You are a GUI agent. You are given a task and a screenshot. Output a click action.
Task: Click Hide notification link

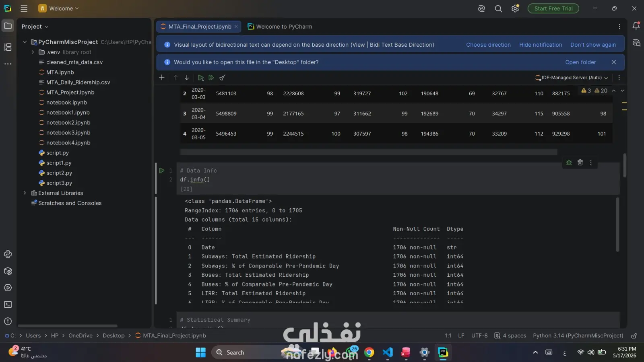pos(541,45)
